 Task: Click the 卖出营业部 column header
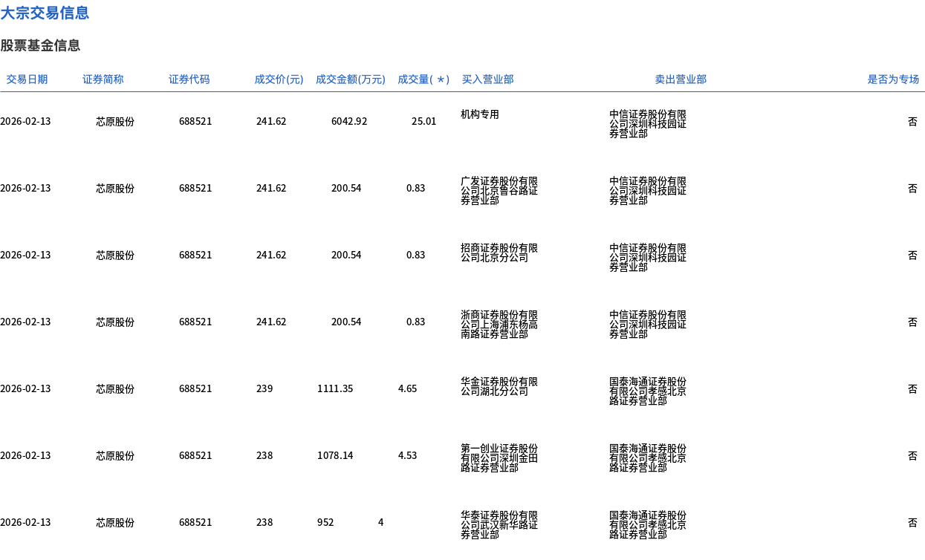681,79
